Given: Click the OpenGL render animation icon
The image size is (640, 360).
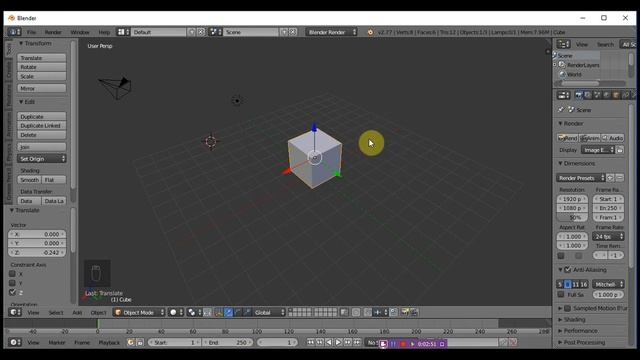Looking at the screenshot, I should 414,312.
